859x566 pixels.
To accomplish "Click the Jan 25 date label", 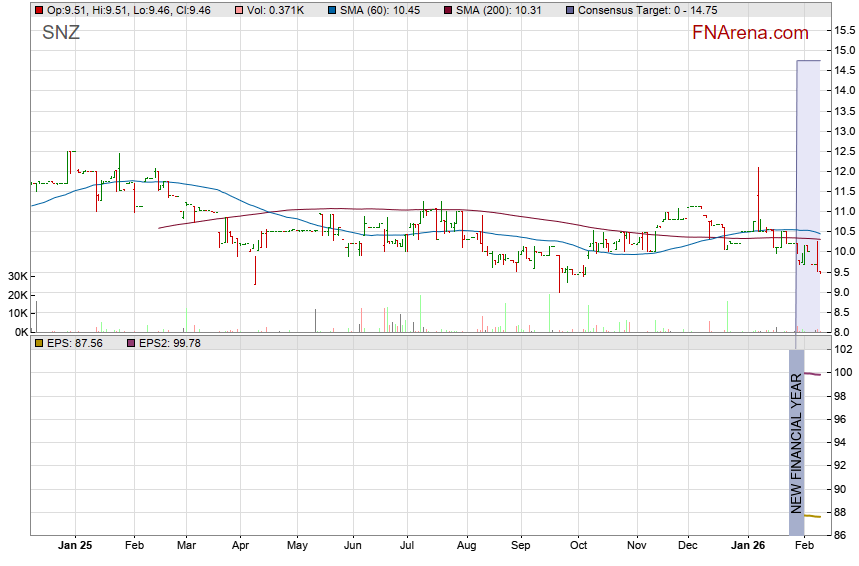I will pyautogui.click(x=75, y=546).
